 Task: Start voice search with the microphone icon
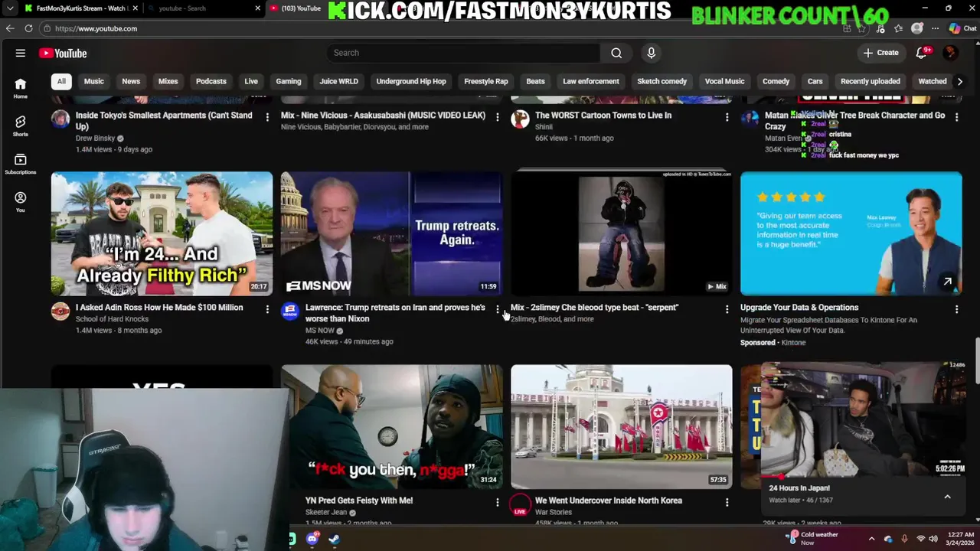(x=651, y=53)
